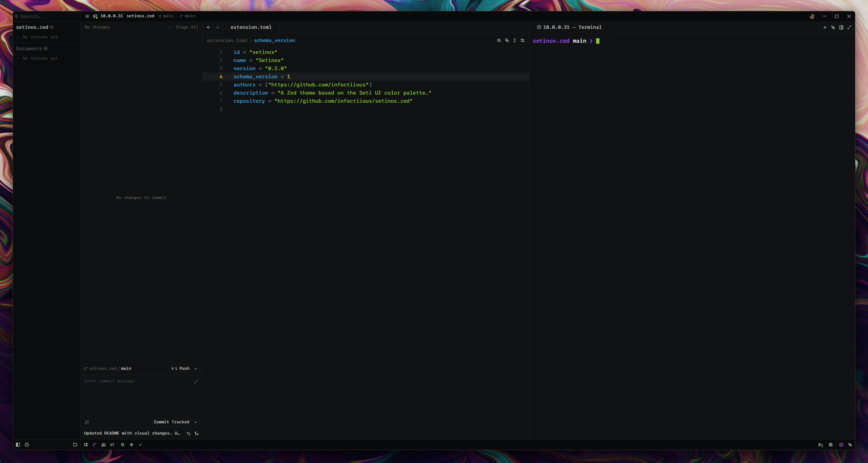Open the git panel three-dots menu
Image resolution: width=868 pixels, height=463 pixels.
(x=169, y=27)
